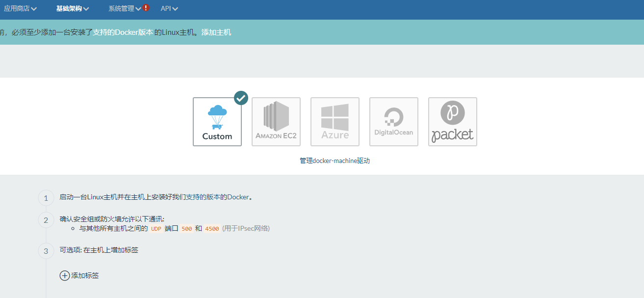Click the step 3 number circle
The height and width of the screenshot is (298, 644).
coord(46,251)
